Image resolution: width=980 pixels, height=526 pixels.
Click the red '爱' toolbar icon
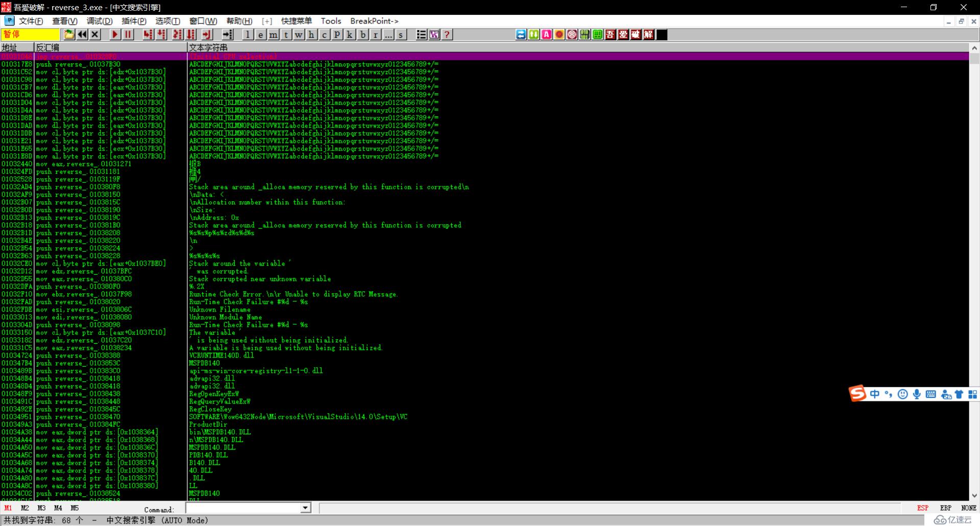623,34
